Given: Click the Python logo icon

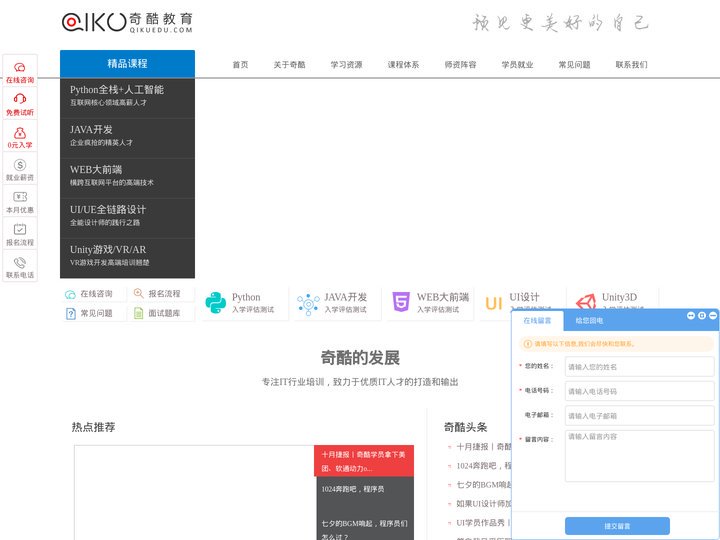Looking at the screenshot, I should [215, 303].
